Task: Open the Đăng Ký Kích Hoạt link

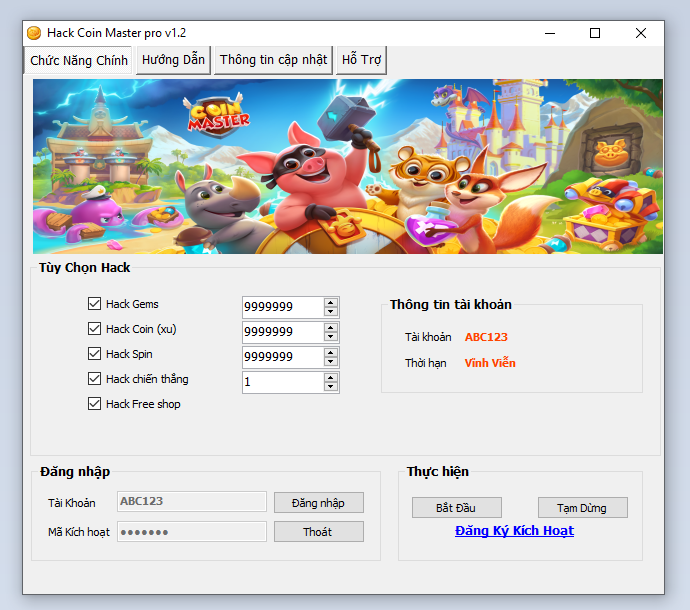Action: [514, 531]
